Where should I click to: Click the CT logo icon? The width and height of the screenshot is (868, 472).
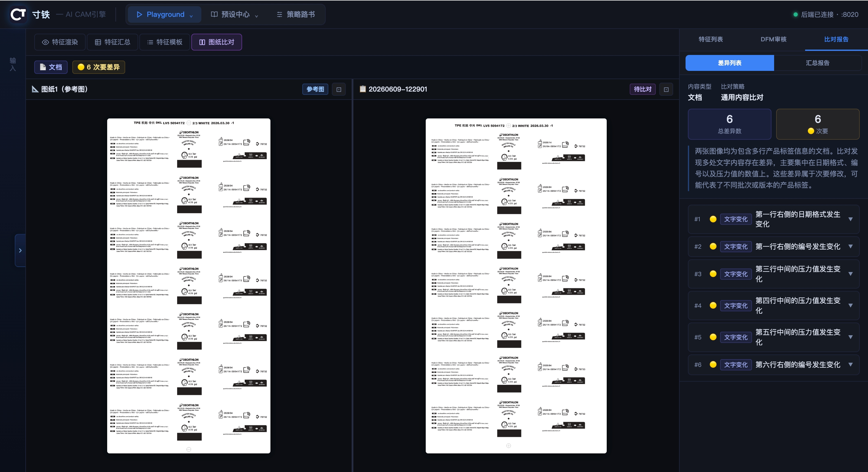click(x=18, y=14)
